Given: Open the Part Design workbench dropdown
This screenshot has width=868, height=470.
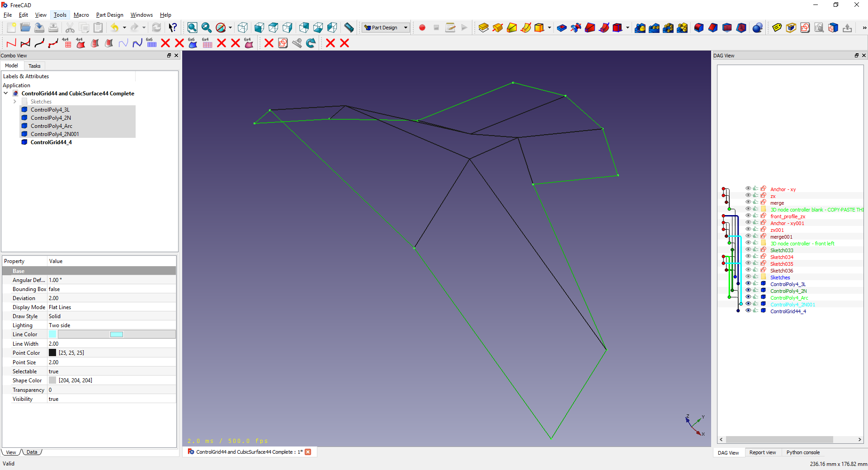Looking at the screenshot, I should 386,28.
